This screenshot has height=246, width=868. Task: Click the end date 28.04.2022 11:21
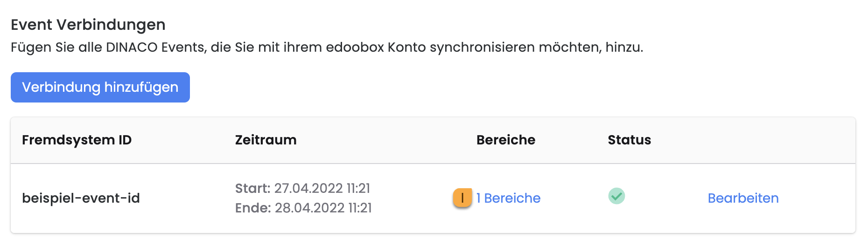pos(323,208)
